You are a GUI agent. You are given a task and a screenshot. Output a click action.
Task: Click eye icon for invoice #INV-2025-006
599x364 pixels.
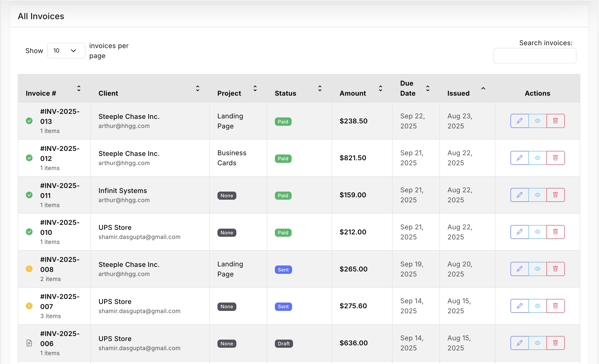[537, 343]
